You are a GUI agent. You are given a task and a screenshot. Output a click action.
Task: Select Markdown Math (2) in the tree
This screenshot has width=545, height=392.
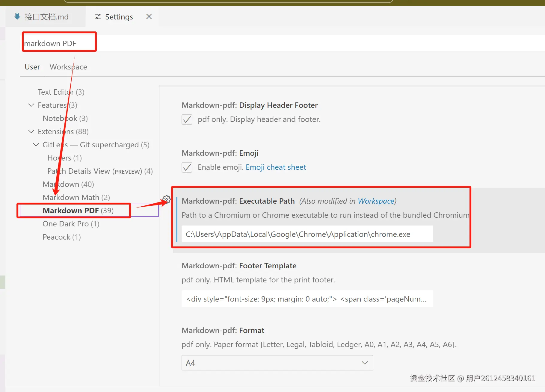(76, 197)
